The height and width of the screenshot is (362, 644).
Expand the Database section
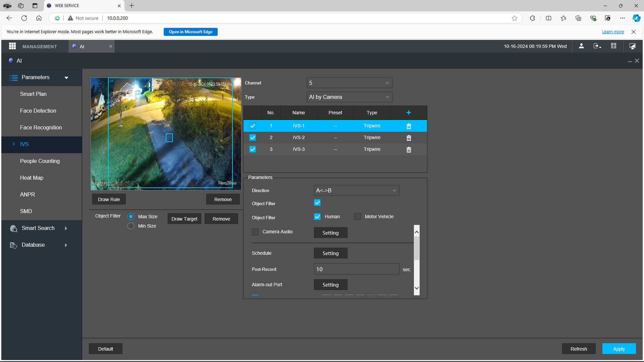42,245
